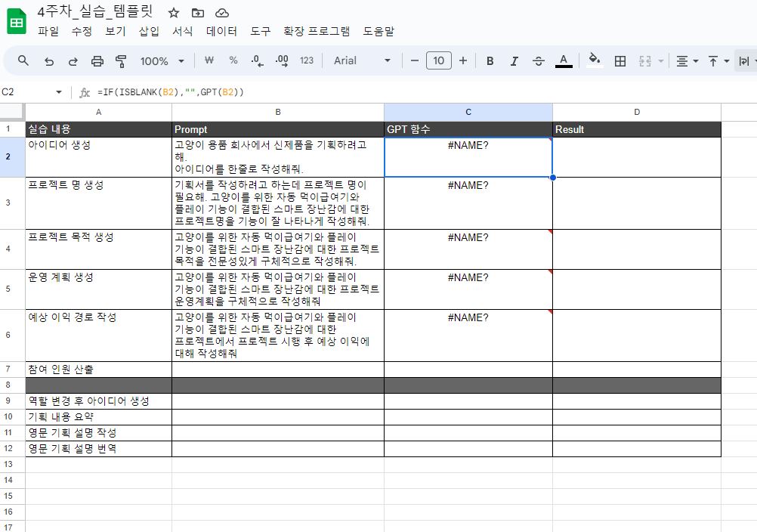Image resolution: width=757 pixels, height=532 pixels.
Task: Toggle bold formatting
Action: tap(490, 60)
